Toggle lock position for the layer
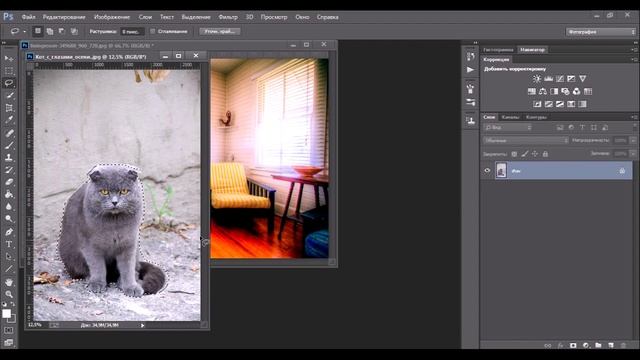 [x=535, y=154]
